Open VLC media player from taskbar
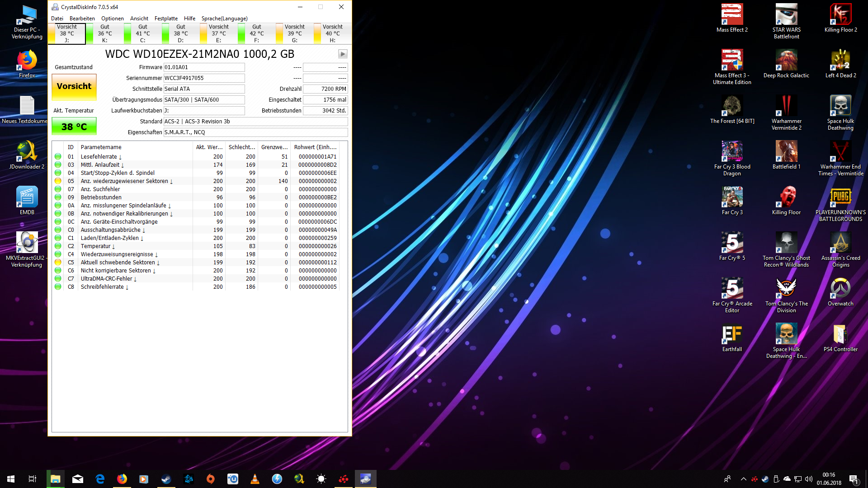This screenshot has height=488, width=868. point(255,479)
